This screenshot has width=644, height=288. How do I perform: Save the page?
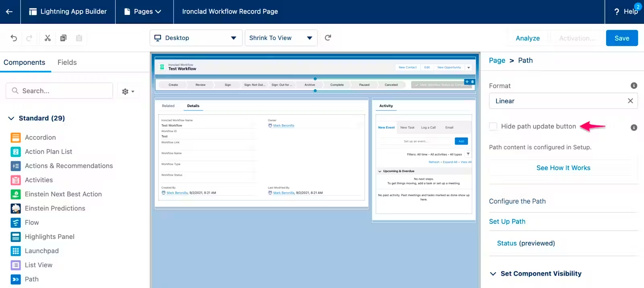[622, 38]
